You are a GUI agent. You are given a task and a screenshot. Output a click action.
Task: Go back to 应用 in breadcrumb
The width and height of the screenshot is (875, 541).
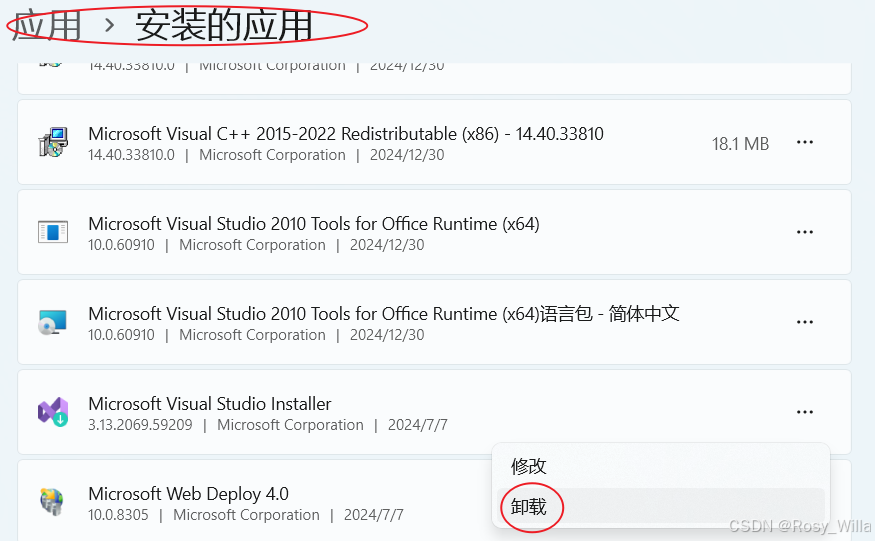tap(46, 26)
